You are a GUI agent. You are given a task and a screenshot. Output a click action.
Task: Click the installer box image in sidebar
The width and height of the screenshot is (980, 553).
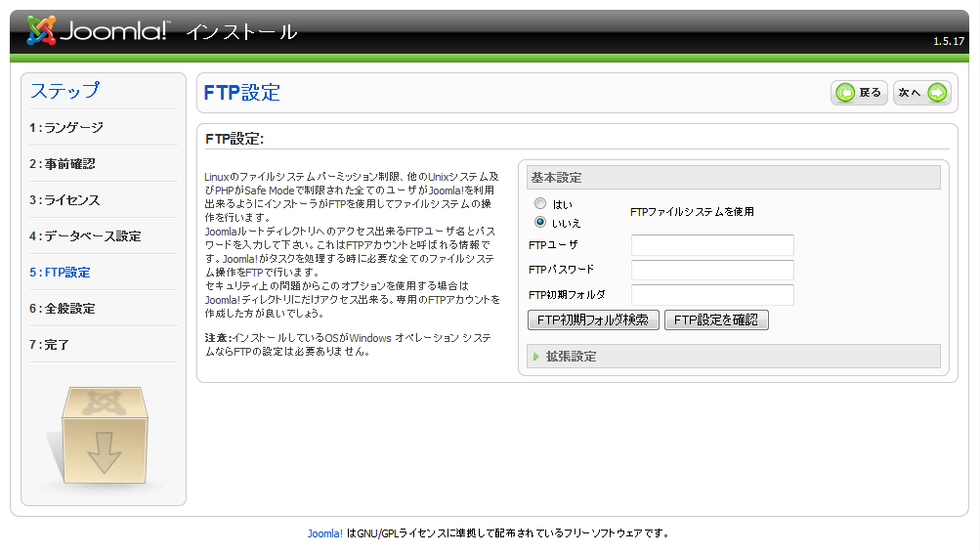[x=104, y=436]
